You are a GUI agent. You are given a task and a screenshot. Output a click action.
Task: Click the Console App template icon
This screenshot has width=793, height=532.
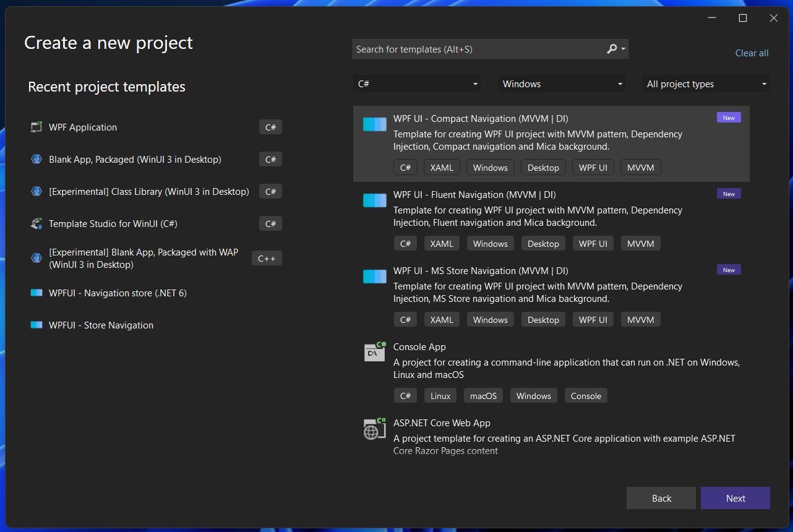[374, 352]
